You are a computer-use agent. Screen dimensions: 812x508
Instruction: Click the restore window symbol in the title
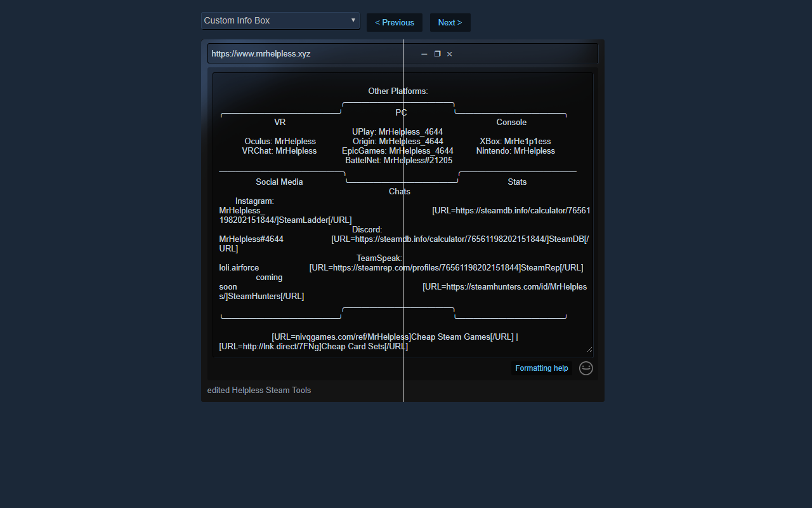[x=437, y=54]
